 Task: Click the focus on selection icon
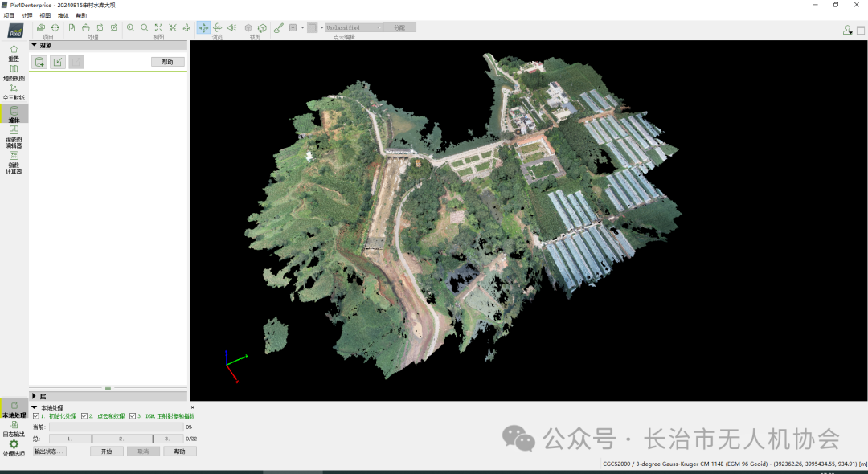173,27
